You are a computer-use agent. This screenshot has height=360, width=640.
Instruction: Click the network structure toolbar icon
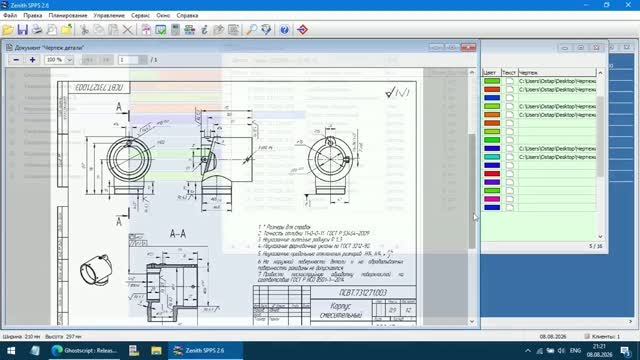point(189,30)
